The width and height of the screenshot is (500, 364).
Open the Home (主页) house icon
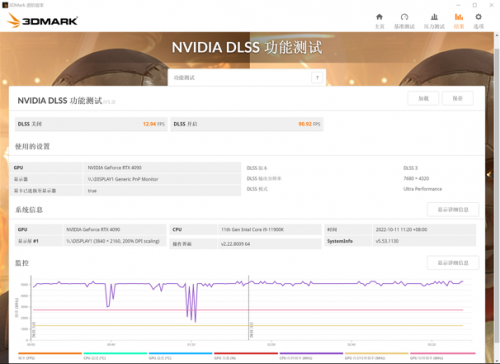point(379,17)
